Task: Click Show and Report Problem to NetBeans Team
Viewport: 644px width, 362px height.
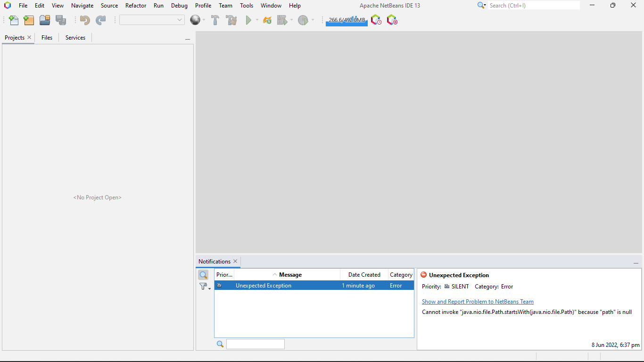Action: coord(478,301)
